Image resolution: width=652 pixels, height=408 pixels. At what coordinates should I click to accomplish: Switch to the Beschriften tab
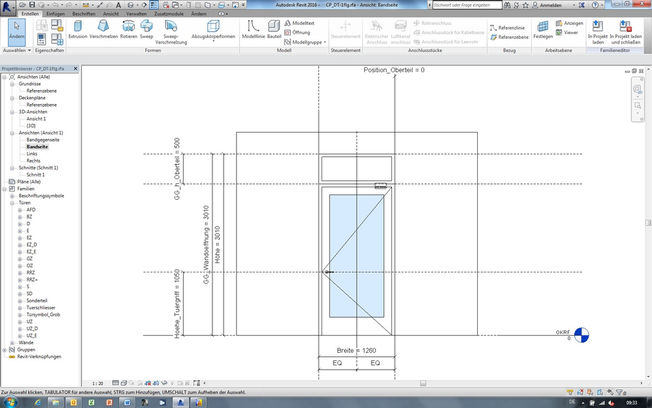[84, 14]
